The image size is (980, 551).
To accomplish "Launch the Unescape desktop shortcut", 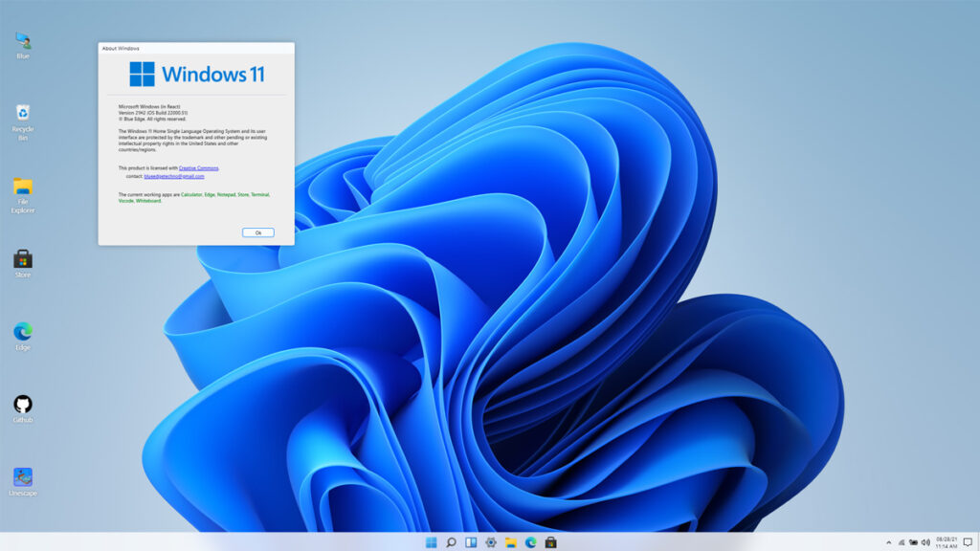I will 23,477.
